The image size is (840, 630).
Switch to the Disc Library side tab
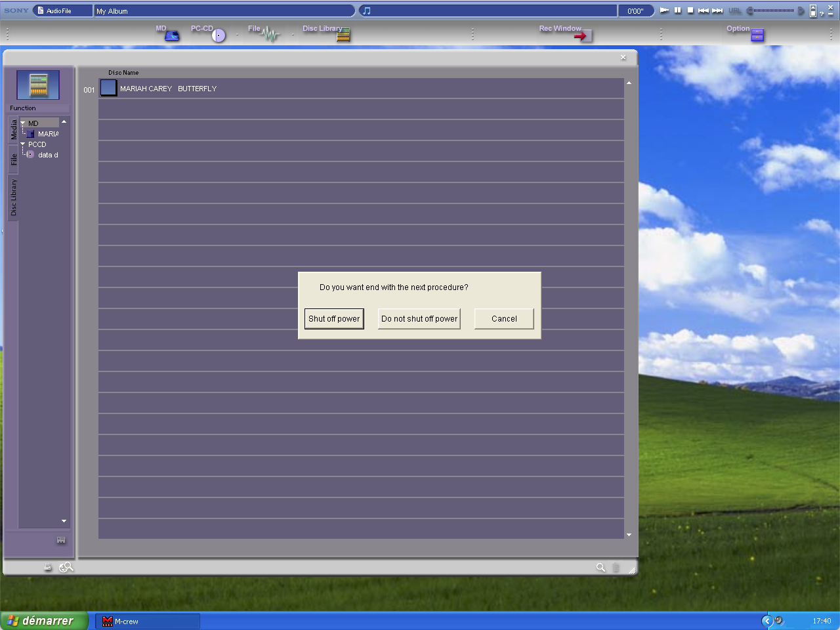pyautogui.click(x=13, y=198)
